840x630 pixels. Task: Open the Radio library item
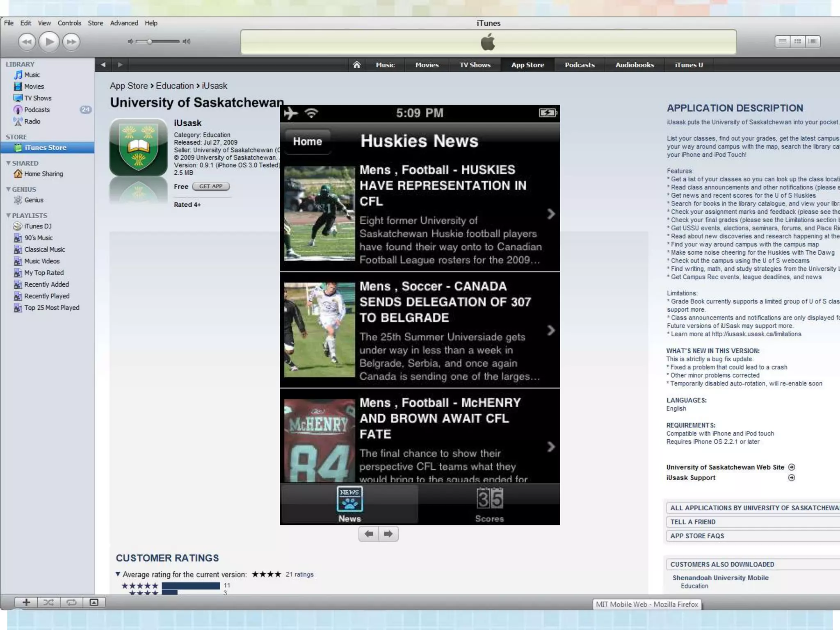[x=32, y=121]
